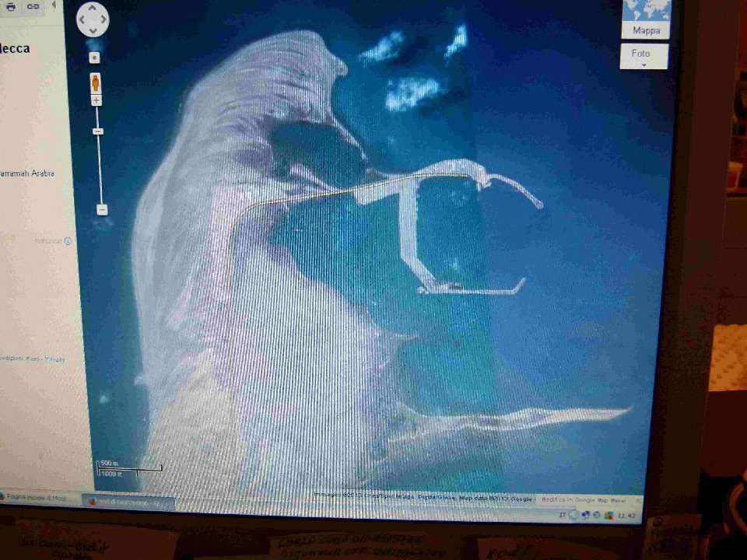Click the zoom slider handle
This screenshot has width=747, height=560.
[98, 131]
